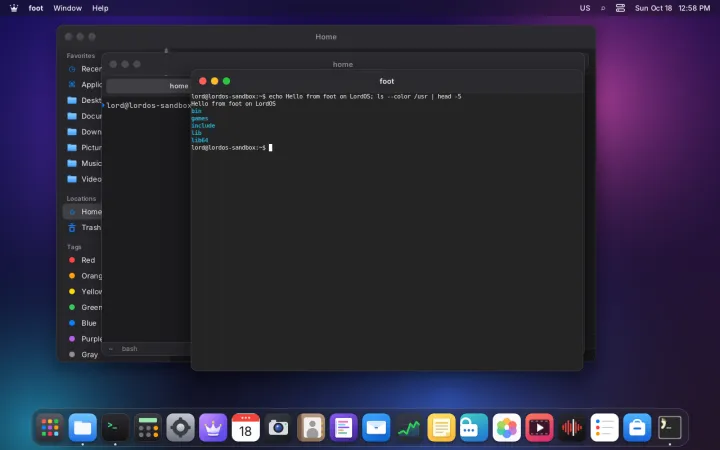
Task: Click the date and time display
Action: 672,8
